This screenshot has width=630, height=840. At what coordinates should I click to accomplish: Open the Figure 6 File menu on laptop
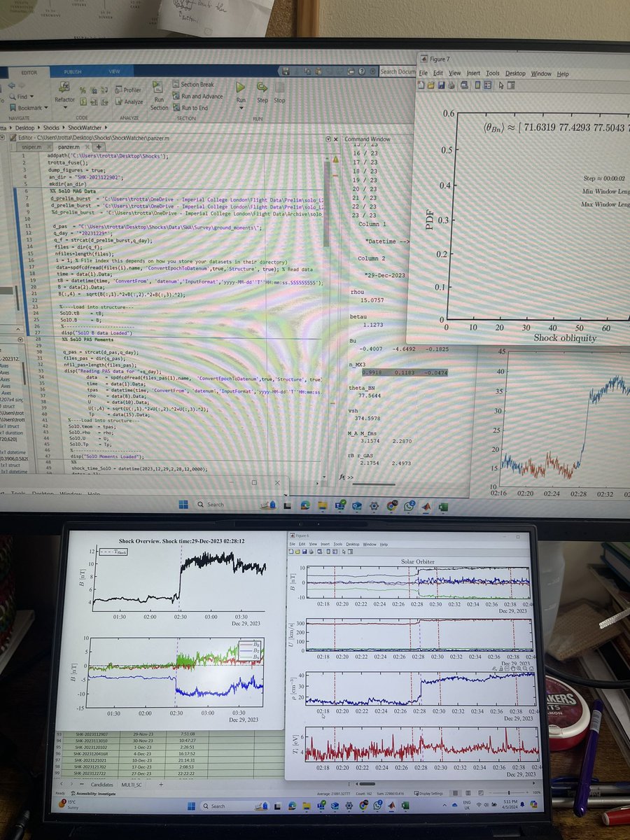[293, 544]
